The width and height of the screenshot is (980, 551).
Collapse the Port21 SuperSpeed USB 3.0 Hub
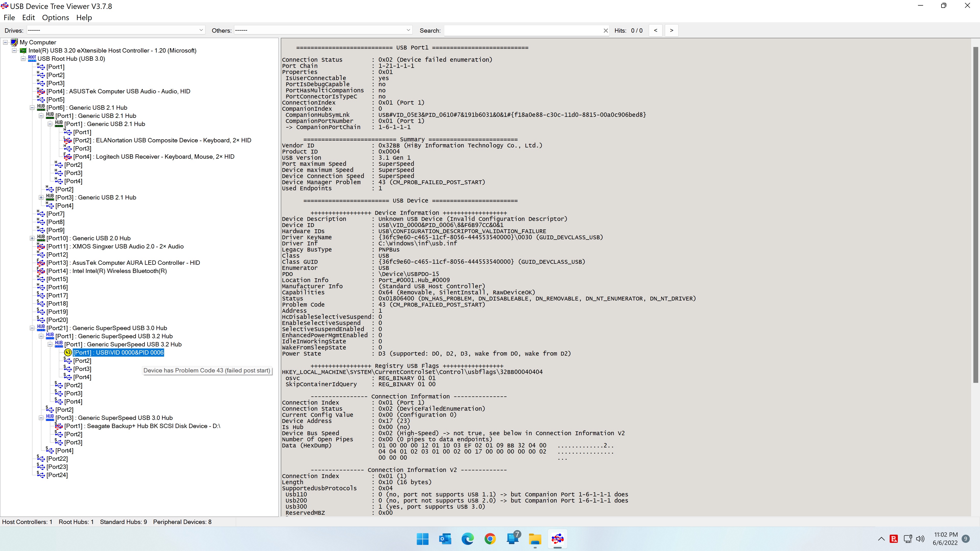pyautogui.click(x=32, y=328)
